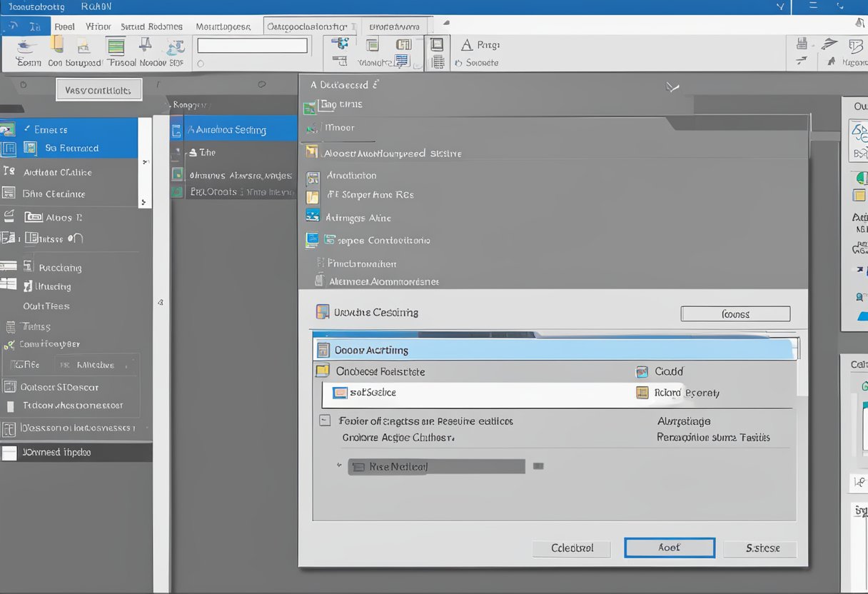Click the Ciodd image icon in the dialog
Screen dimensions: 868x594
pos(640,371)
